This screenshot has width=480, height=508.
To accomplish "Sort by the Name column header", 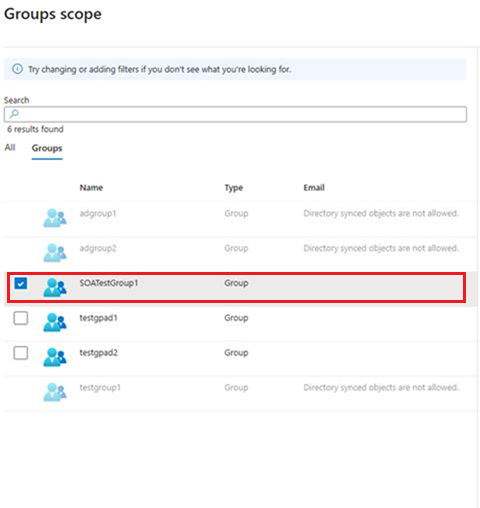I will pos(91,188).
